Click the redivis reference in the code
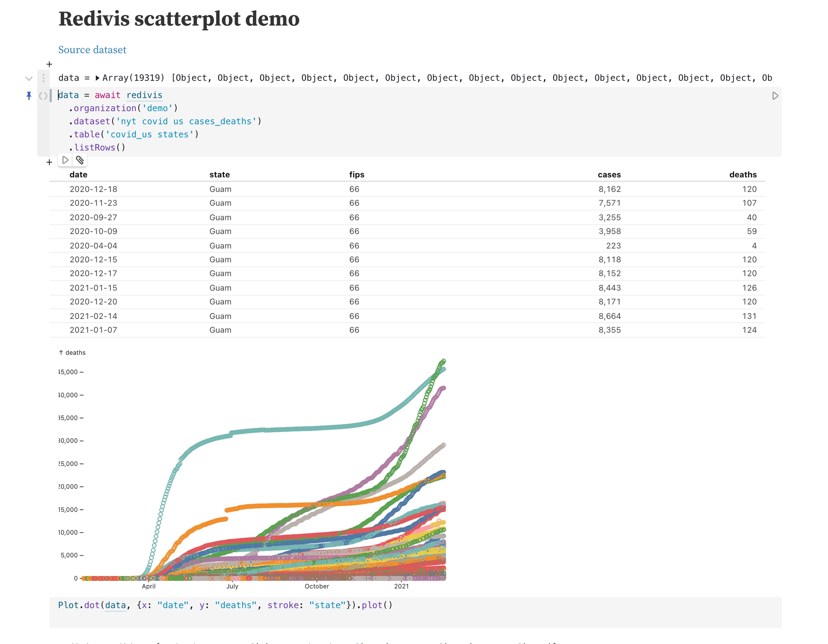This screenshot has width=828, height=644. [x=144, y=95]
